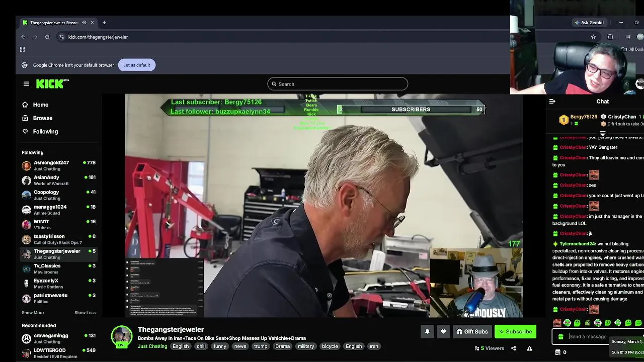Select Thegangsterjeweler in the Following list
Viewport: 644px width, 362px height.
pos(58,254)
